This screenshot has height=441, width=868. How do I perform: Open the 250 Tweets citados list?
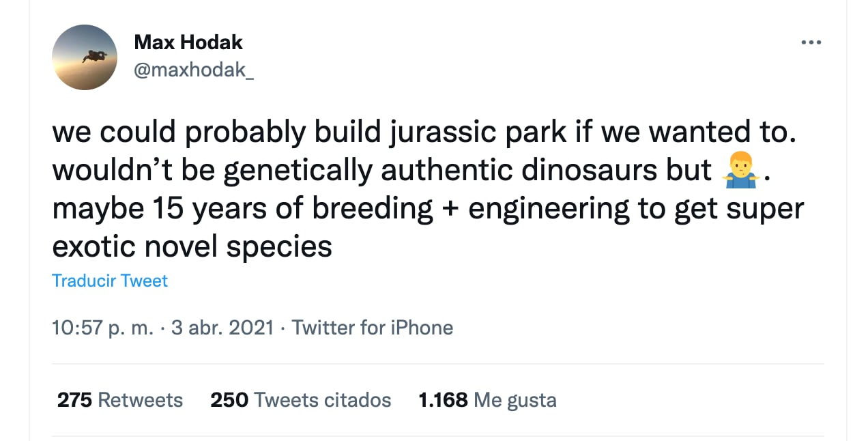click(x=301, y=399)
